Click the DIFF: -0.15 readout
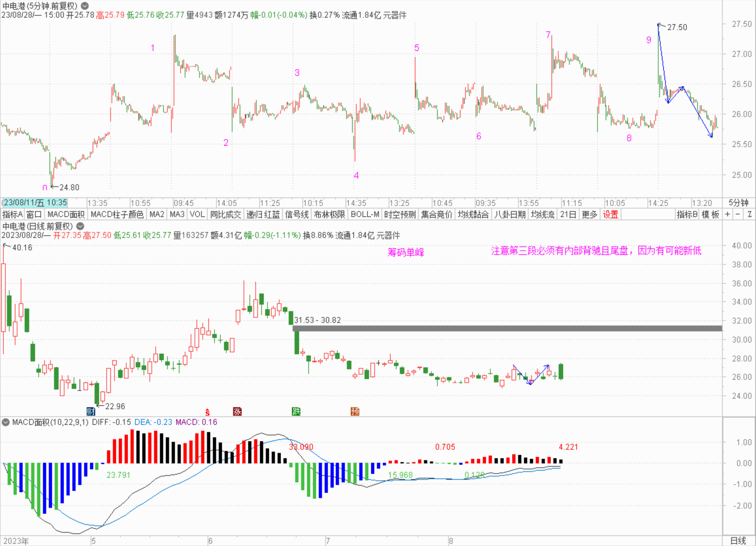This screenshot has height=546, width=756. tap(111, 422)
